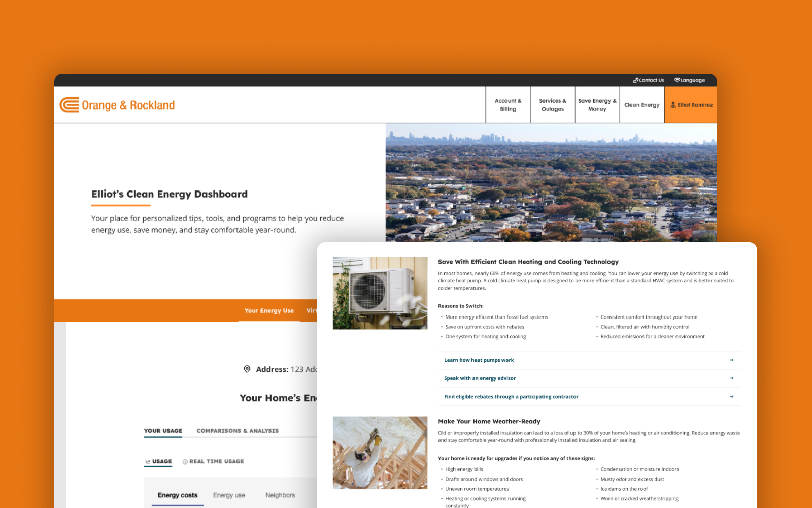
Task: Select the Energy use tab
Action: click(229, 495)
